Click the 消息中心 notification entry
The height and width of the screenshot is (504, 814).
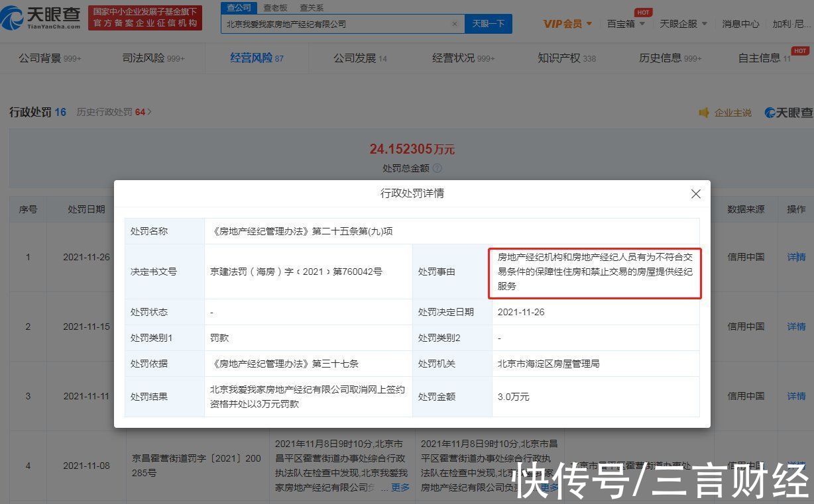coord(740,24)
